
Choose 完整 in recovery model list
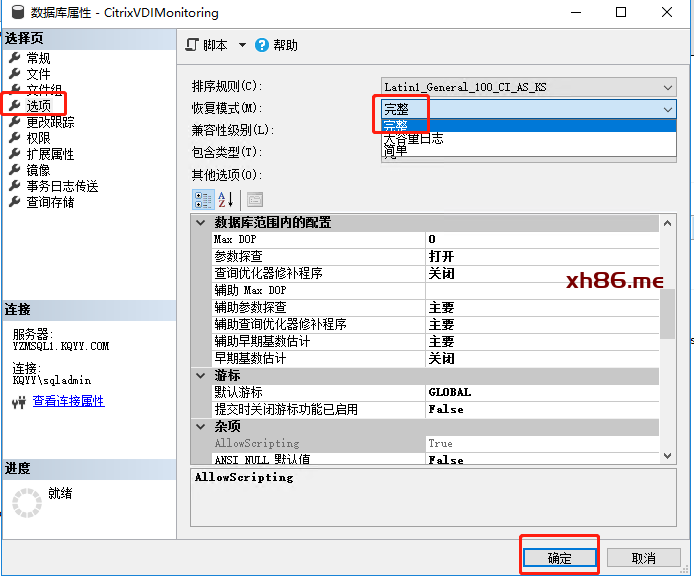tap(396, 125)
